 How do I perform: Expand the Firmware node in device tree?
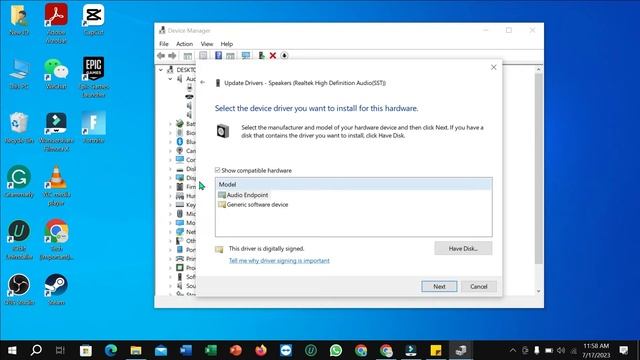[170, 187]
